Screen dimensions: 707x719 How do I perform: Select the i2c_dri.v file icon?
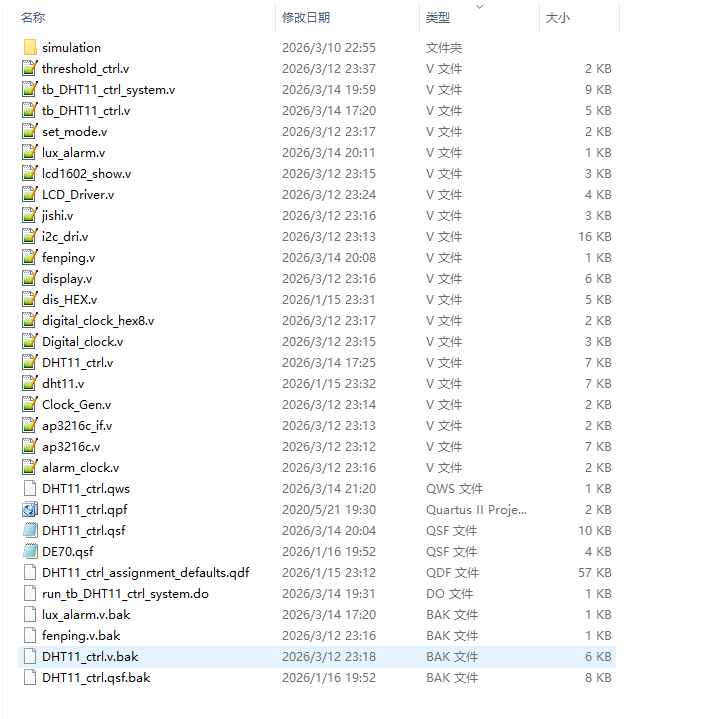[30, 237]
